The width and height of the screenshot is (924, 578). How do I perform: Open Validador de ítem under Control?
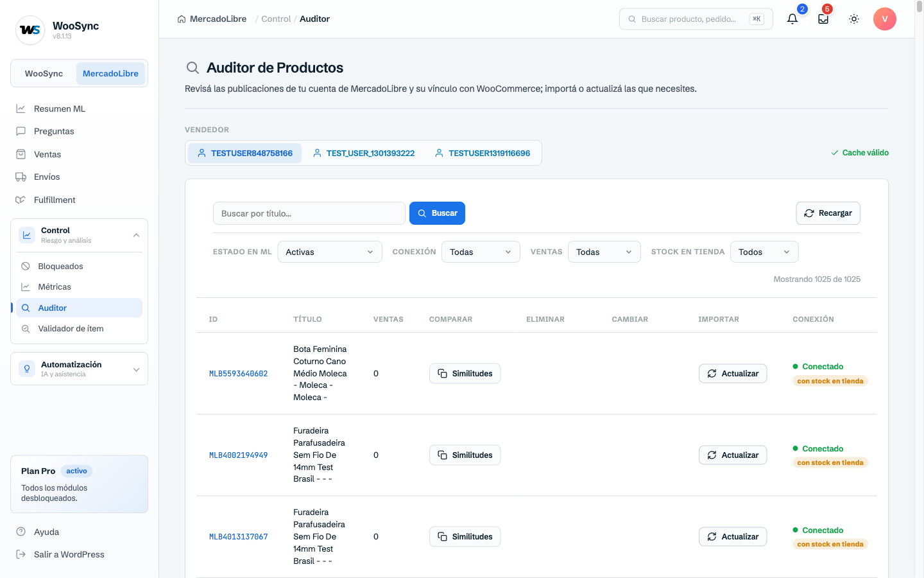tap(79, 328)
